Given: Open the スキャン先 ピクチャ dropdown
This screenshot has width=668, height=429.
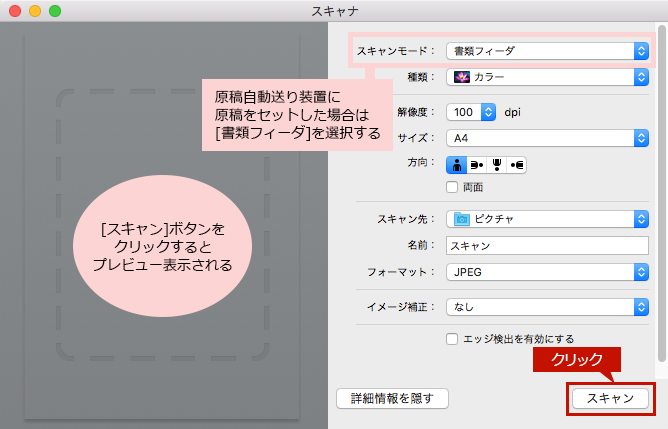Looking at the screenshot, I should click(547, 219).
